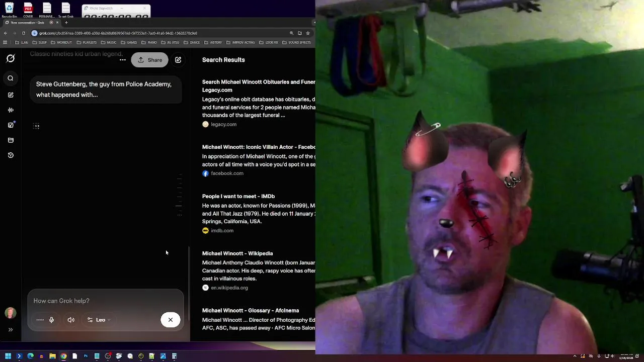Open Michael Wincott Wikipedia result
This screenshot has height=362, width=644.
pos(237,253)
